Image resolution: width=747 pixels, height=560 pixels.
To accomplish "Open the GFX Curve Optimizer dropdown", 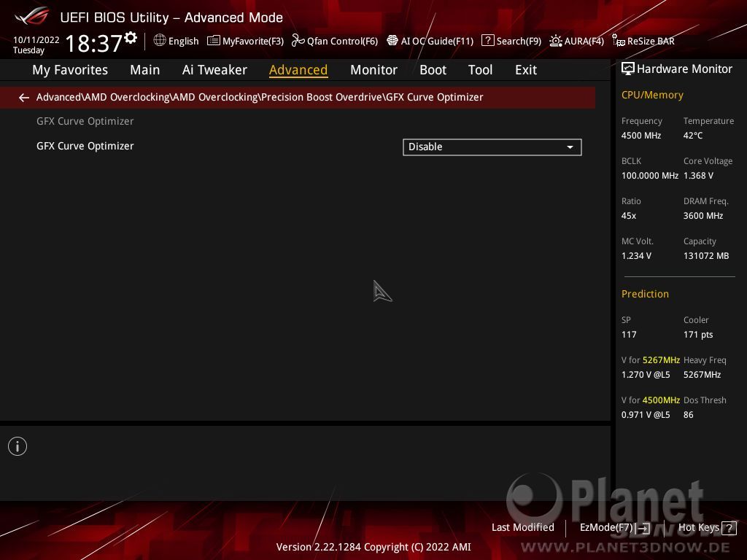I will pos(492,147).
